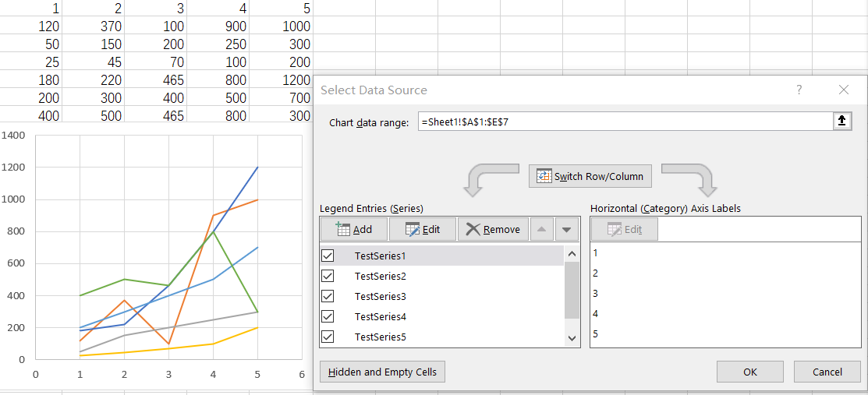Image resolution: width=868 pixels, height=395 pixels.
Task: Close the Select Data Source dialog
Action: click(843, 90)
